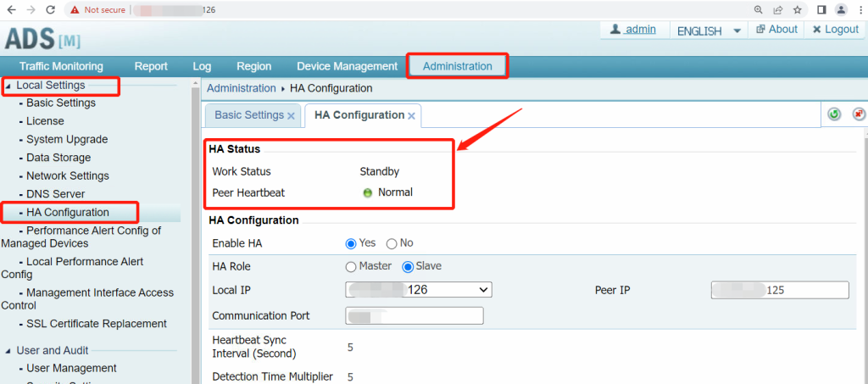Set HA Role to Slave
The width and height of the screenshot is (868, 384).
(x=408, y=267)
